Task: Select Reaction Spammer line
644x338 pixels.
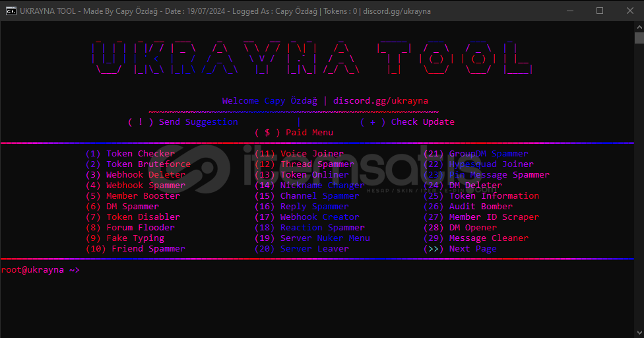Action: click(x=309, y=228)
